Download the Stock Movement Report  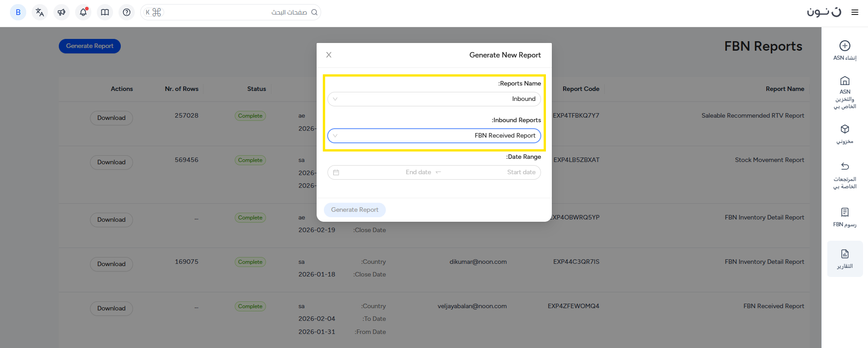point(111,162)
